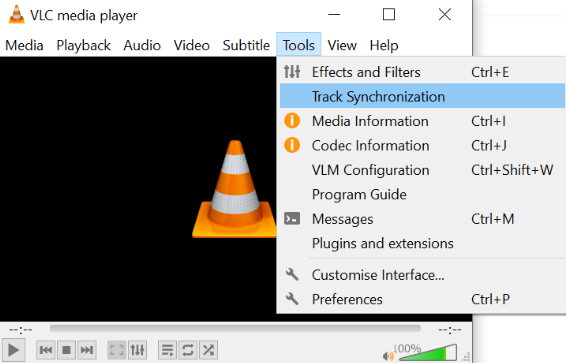The width and height of the screenshot is (566, 363).
Task: Adjust the volume slider at 100%
Action: [428, 353]
